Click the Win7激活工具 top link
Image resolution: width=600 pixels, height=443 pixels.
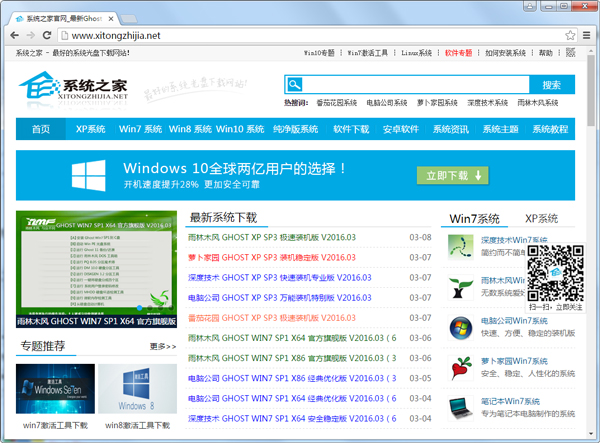coord(367,53)
